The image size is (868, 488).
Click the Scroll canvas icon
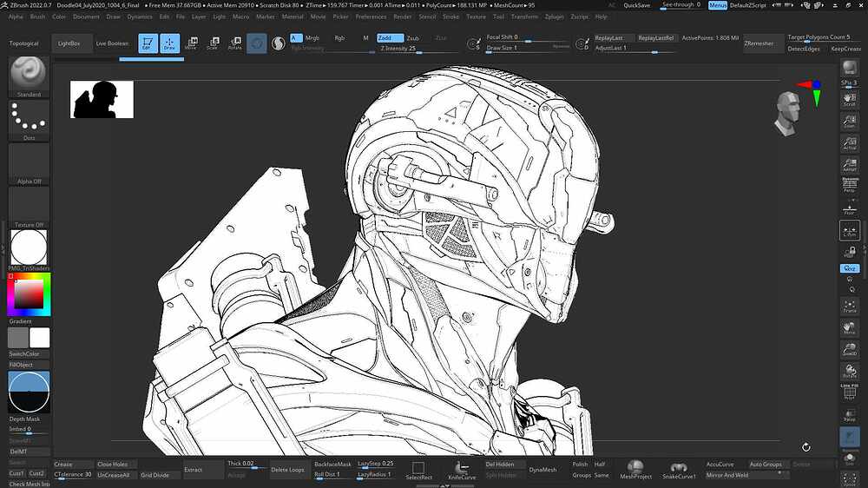click(x=849, y=100)
